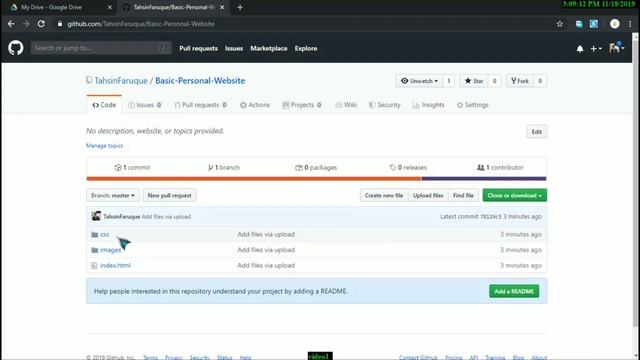Open the repository Pull requests tab
The width and height of the screenshot is (640, 360).
200,105
